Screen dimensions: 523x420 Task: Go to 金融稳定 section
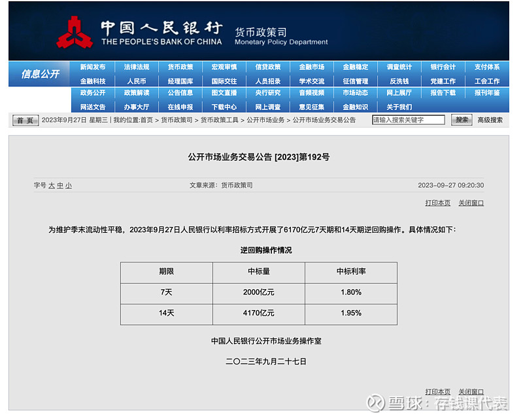pos(356,67)
